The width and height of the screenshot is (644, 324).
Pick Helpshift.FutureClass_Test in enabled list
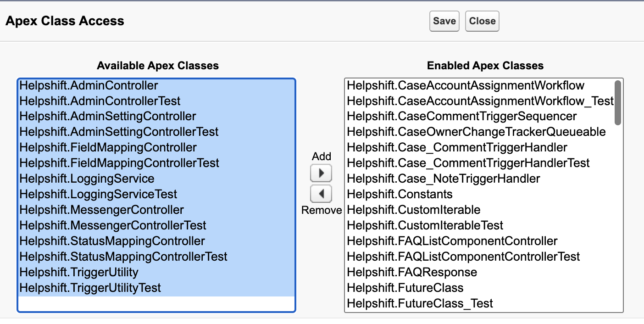420,303
